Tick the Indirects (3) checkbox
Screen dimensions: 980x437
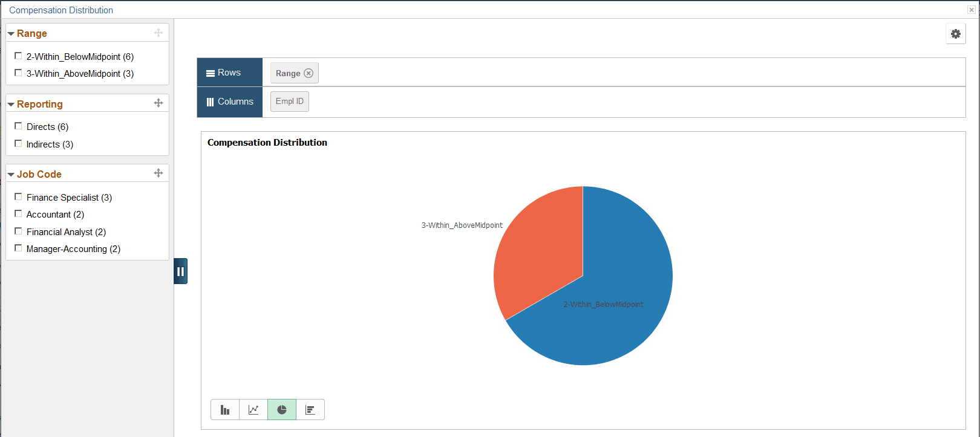(18, 143)
